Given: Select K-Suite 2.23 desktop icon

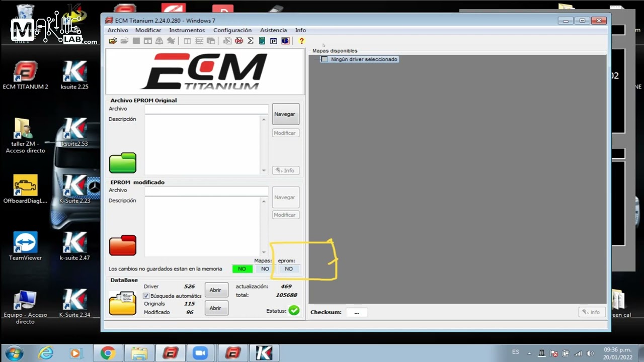Looking at the screenshot, I should pos(74,189).
